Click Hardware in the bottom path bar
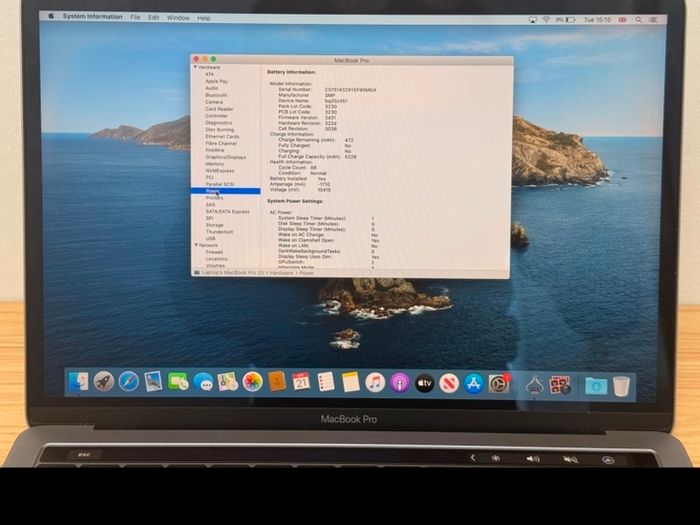The height and width of the screenshot is (525, 700). 281,273
